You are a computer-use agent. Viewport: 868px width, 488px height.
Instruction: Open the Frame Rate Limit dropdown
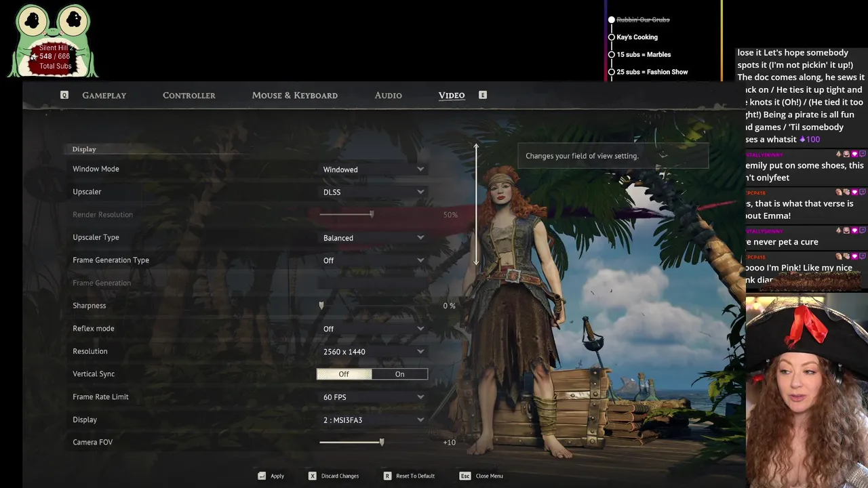[x=372, y=397]
